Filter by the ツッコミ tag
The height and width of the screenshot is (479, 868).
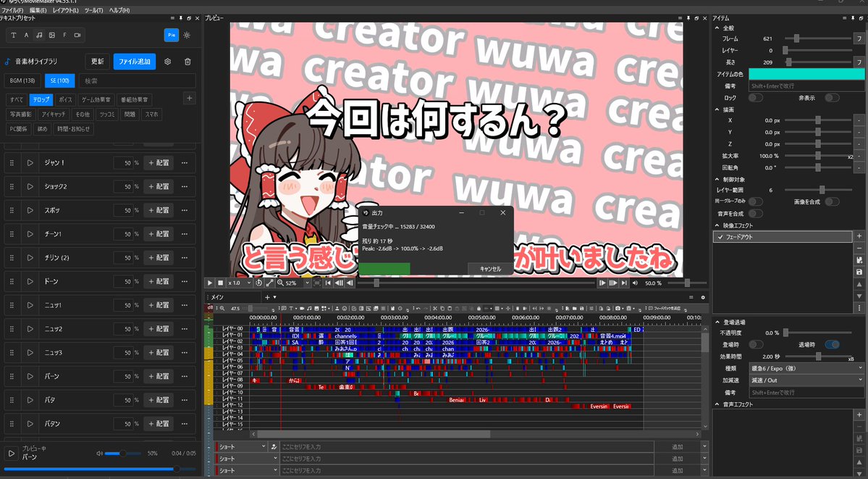click(x=107, y=114)
